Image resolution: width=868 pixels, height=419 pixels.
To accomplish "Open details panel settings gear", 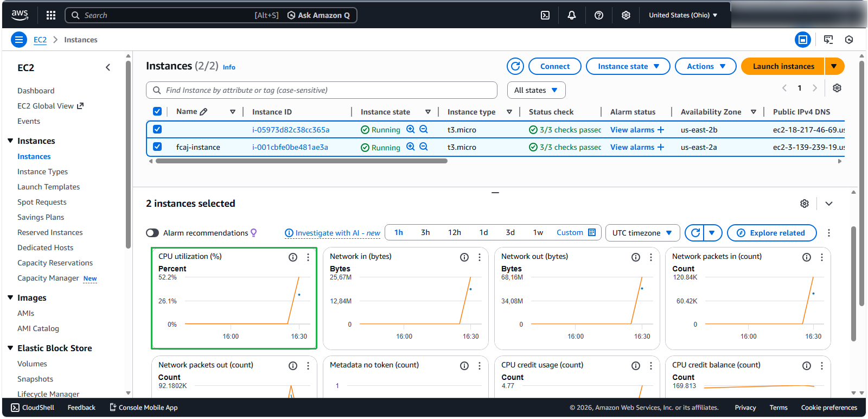I will [x=805, y=204].
